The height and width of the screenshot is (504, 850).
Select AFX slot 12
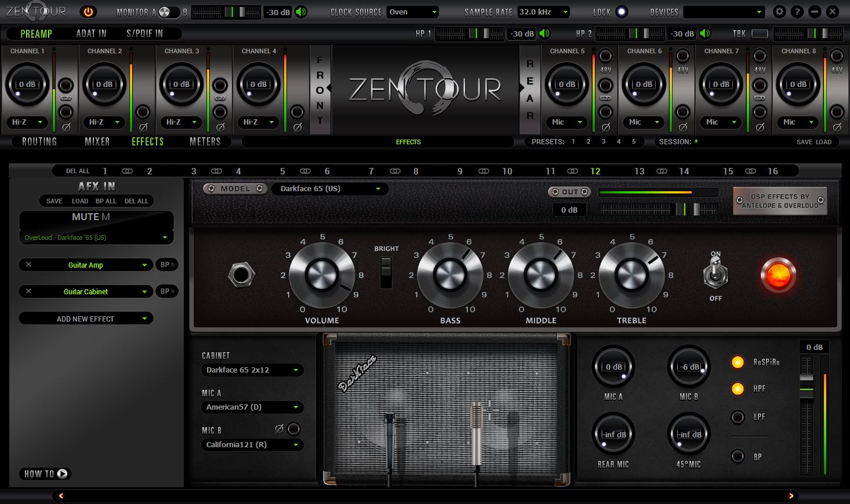coord(595,171)
